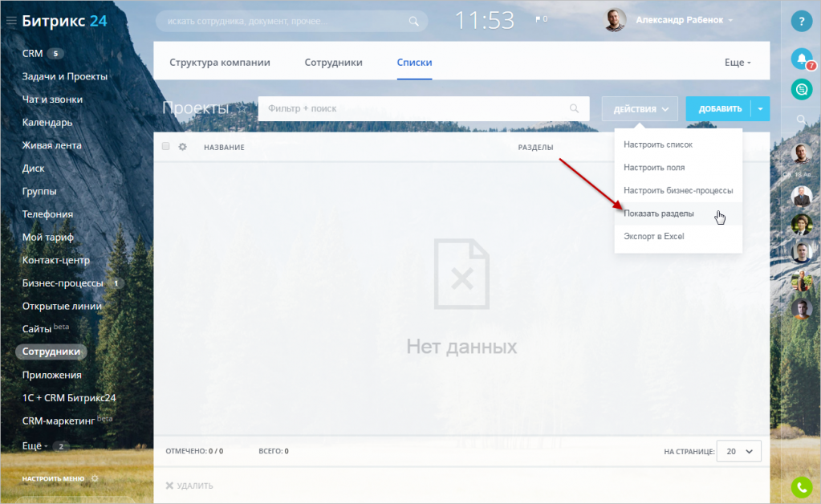Open 1С + CRM Битрикс24 in sidebar
Viewport: 821px width, 504px height.
point(69,398)
